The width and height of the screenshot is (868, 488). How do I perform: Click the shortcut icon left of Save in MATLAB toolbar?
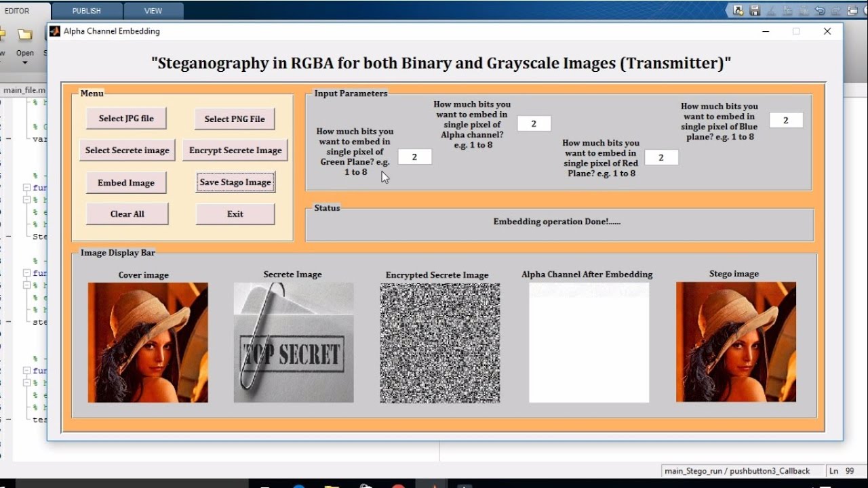coord(738,10)
